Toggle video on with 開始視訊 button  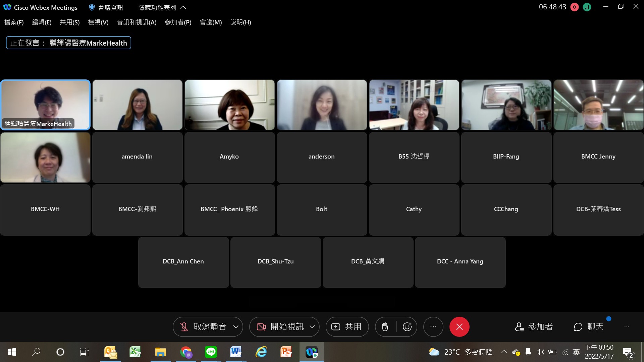pyautogui.click(x=280, y=327)
